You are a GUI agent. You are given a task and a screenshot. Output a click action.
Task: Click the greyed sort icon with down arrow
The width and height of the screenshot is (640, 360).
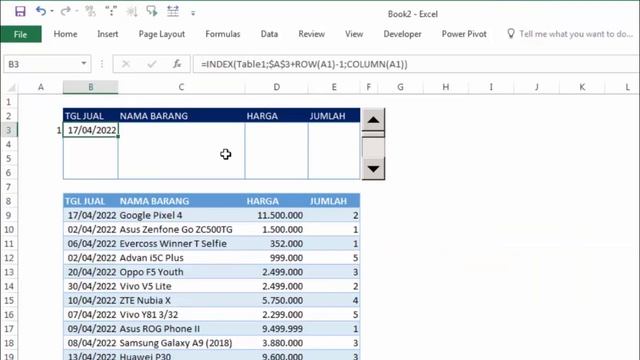tap(132, 11)
